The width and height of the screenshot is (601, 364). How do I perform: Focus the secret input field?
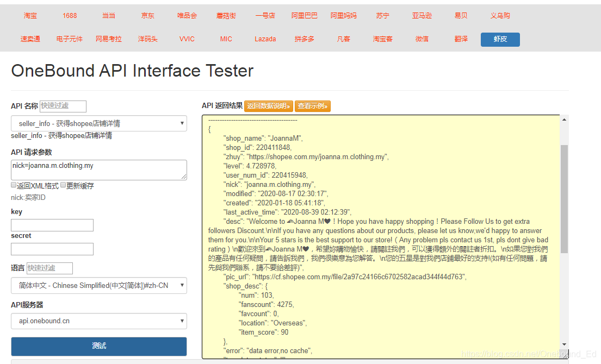52,249
